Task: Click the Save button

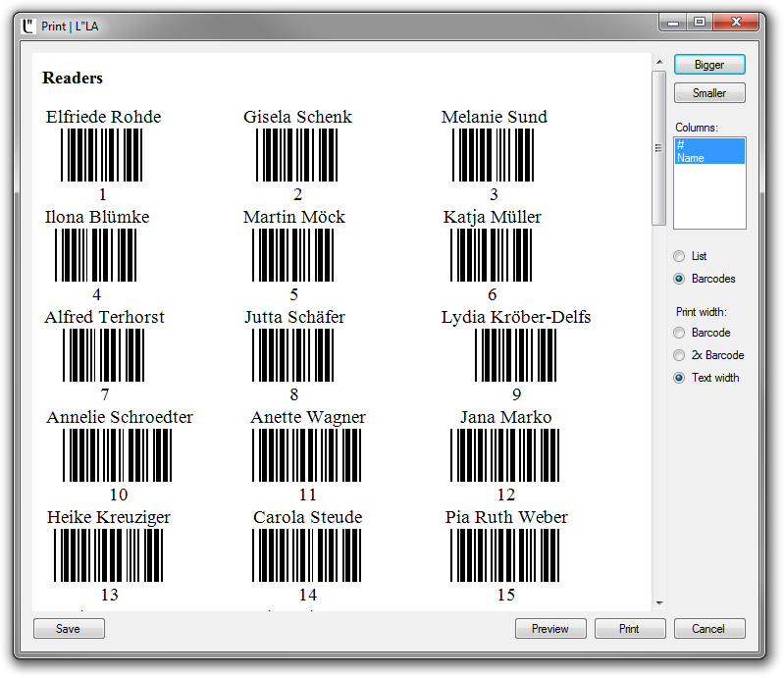Action: pyautogui.click(x=69, y=629)
